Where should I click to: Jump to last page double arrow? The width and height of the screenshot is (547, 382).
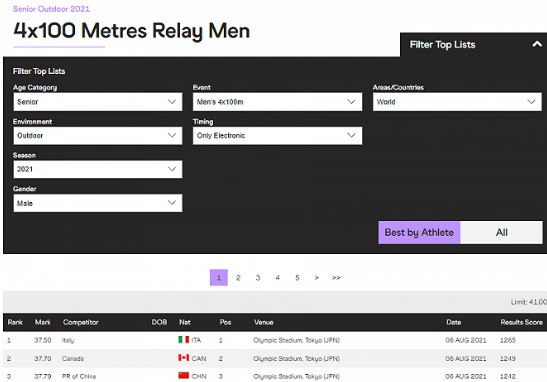[336, 278]
